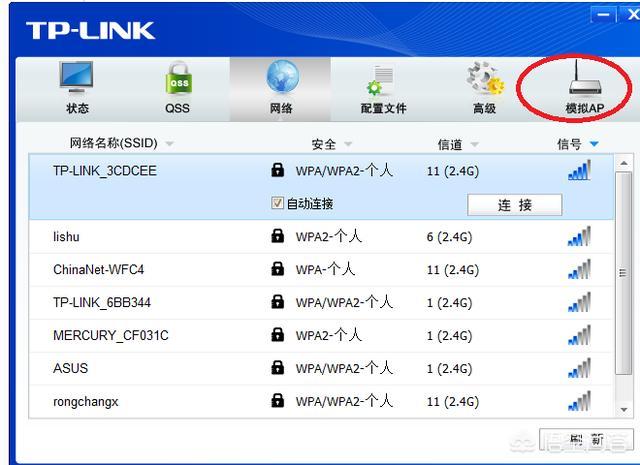Click signal bars icon for TP-LINK_3CDCEE
Viewport: 640px width, 465px height.
click(x=579, y=171)
